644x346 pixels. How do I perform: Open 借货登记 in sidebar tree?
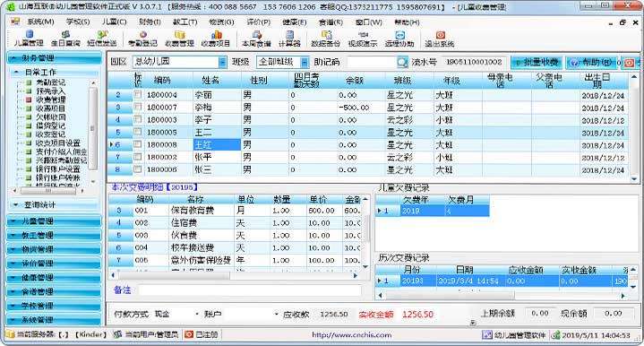(x=50, y=125)
